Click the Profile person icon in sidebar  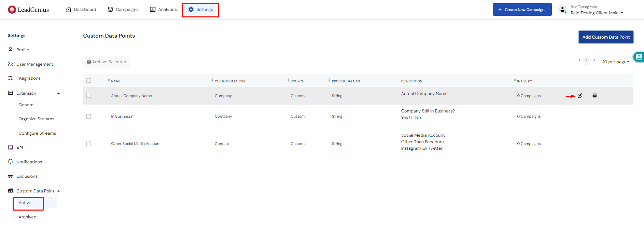[11, 50]
